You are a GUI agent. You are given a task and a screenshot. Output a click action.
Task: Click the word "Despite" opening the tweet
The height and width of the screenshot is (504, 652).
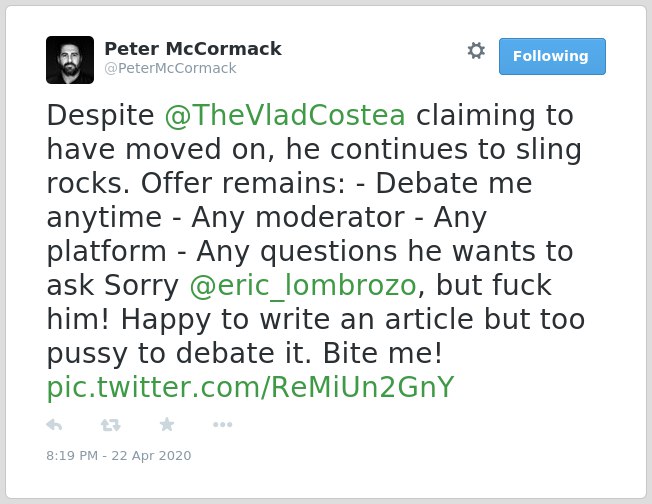click(x=100, y=115)
